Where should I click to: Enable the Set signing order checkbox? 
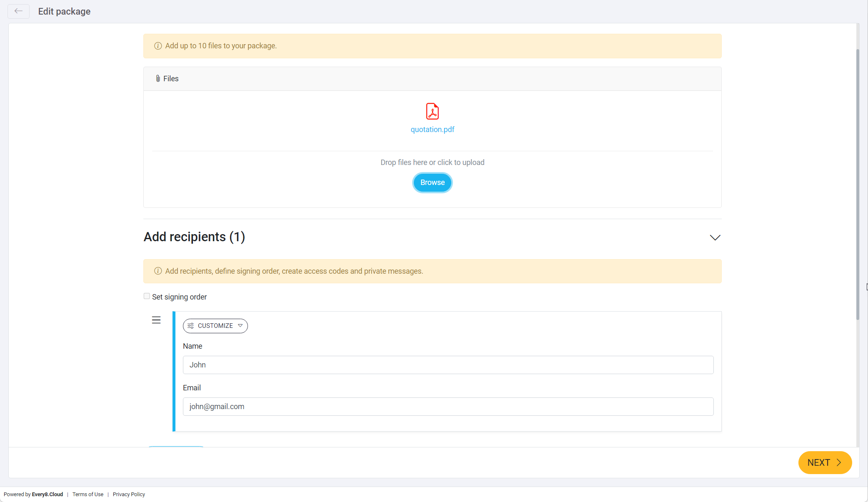pos(147,296)
